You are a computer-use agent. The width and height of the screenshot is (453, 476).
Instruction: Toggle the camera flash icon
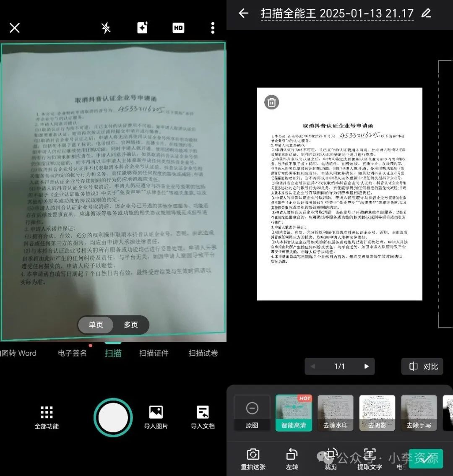pyautogui.click(x=106, y=28)
